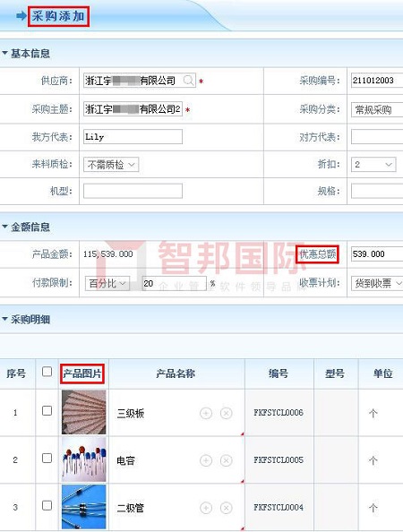
Task: Click the 我方代表 field containing Lily
Action: coord(133,137)
